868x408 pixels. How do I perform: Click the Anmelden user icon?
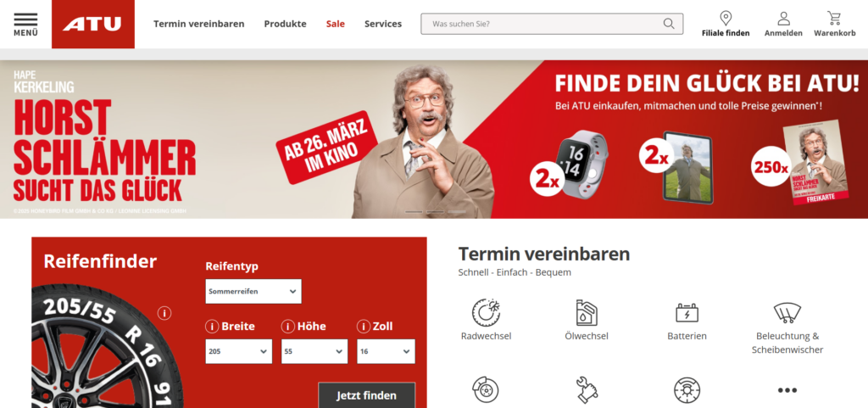[x=783, y=19]
